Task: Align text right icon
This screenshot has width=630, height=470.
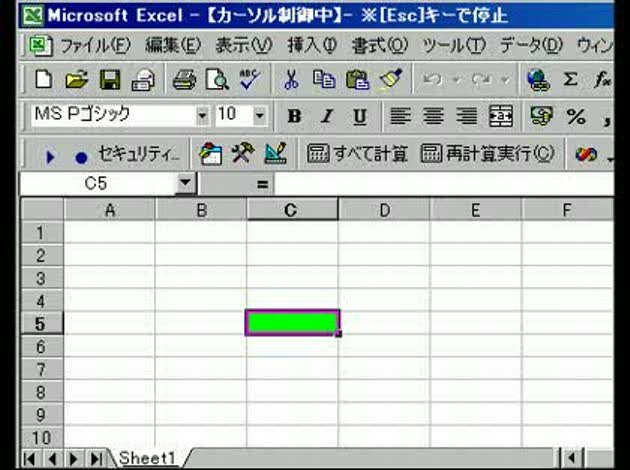Action: tap(466, 116)
